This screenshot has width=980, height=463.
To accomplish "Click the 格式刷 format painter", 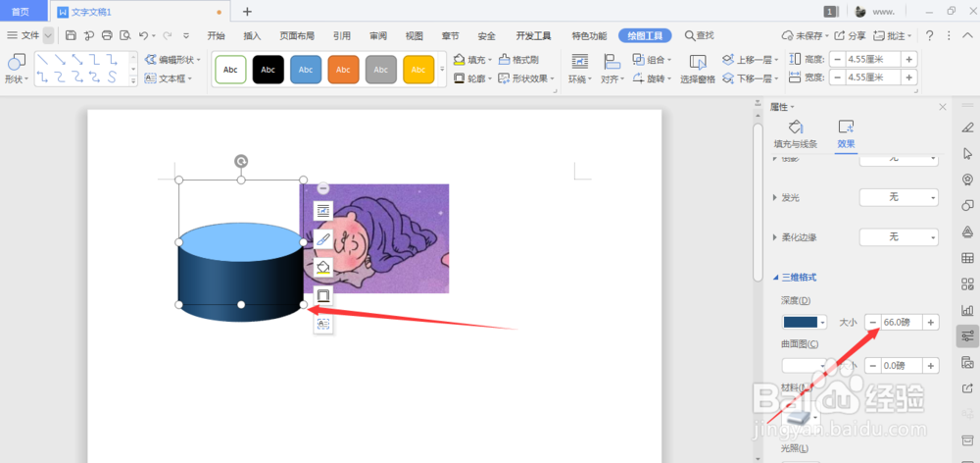I will (518, 60).
